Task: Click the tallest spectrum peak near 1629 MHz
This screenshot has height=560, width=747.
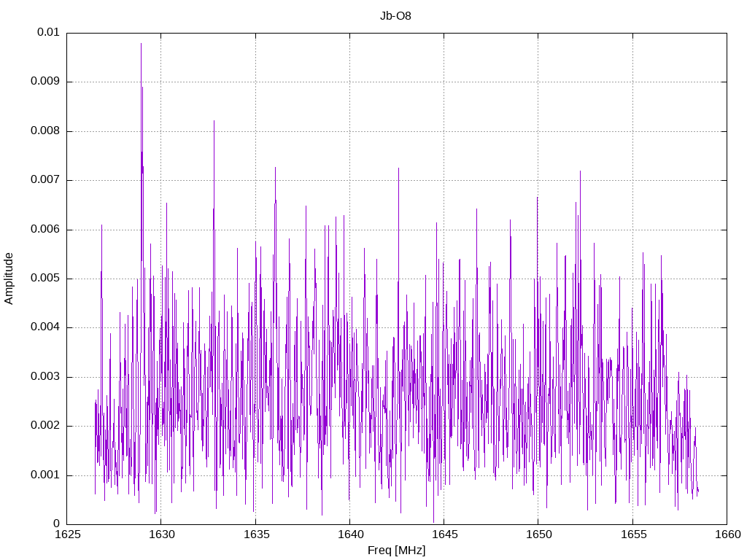Action: pyautogui.click(x=141, y=44)
